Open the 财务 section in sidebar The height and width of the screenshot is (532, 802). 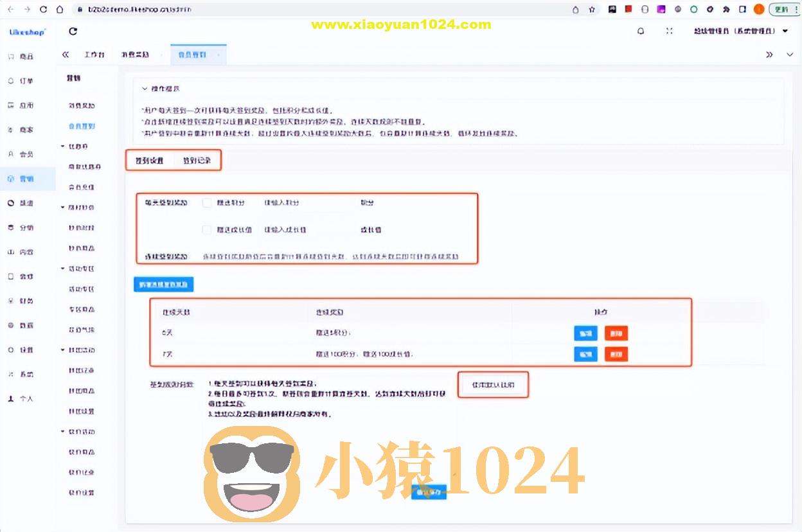26,300
